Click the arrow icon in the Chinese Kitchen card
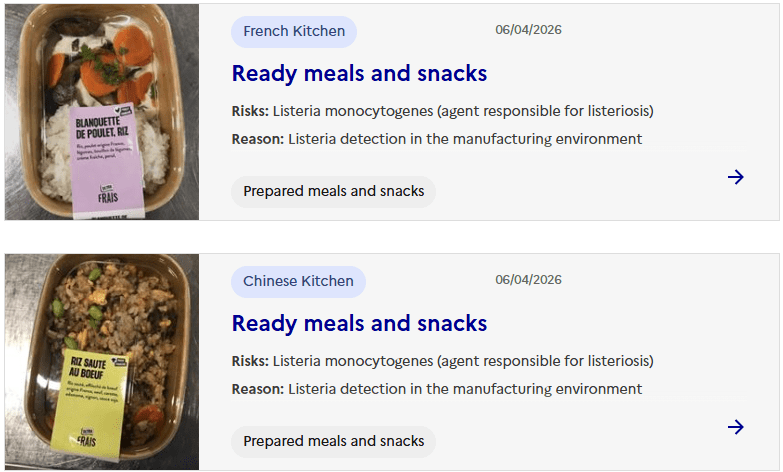The height and width of the screenshot is (472, 783). [736, 427]
